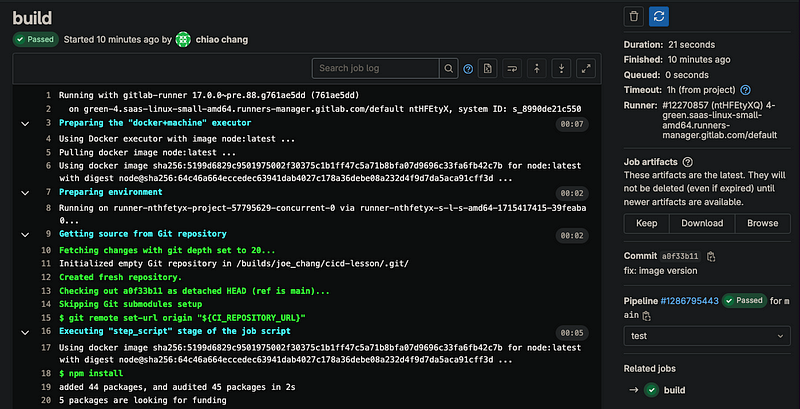Image resolution: width=800 pixels, height=409 pixels.
Task: Open pipeline #1286795443 link
Action: point(688,300)
